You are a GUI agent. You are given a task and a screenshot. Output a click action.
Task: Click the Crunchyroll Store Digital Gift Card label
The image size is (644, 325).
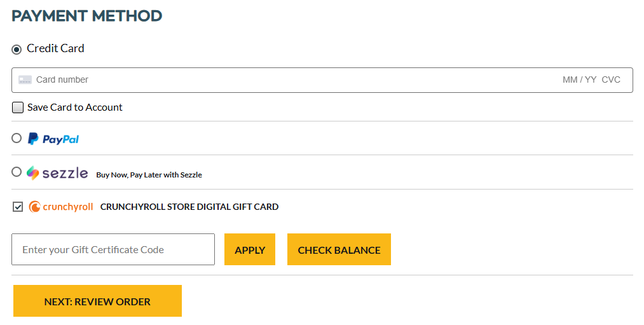pos(189,207)
